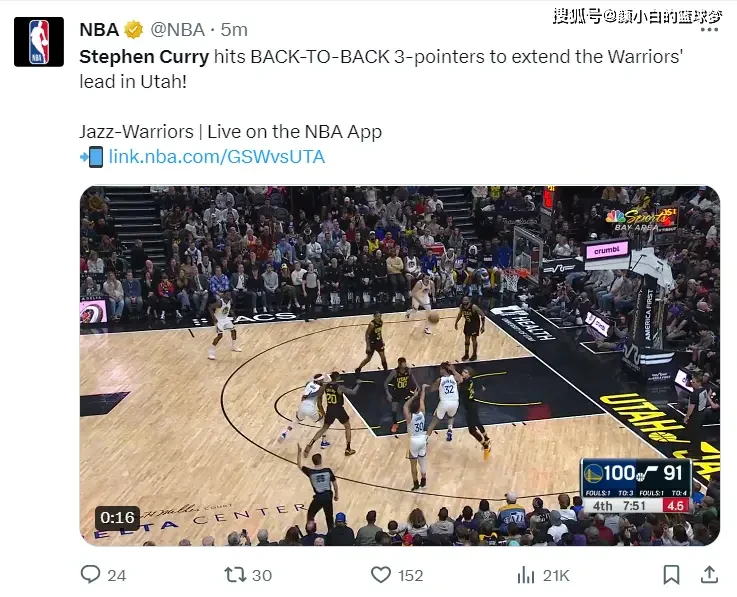The image size is (737, 597).
Task: Click the Stephen Curry bold text
Action: pos(144,57)
